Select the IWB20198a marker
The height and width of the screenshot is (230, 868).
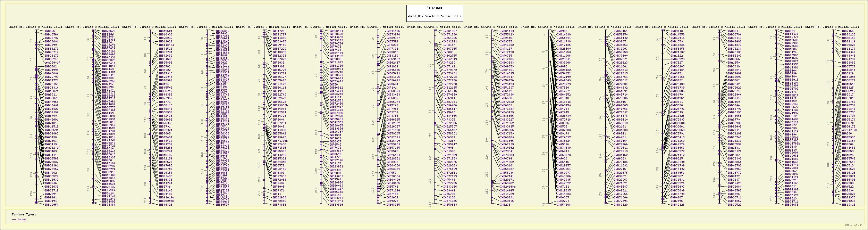(508, 187)
